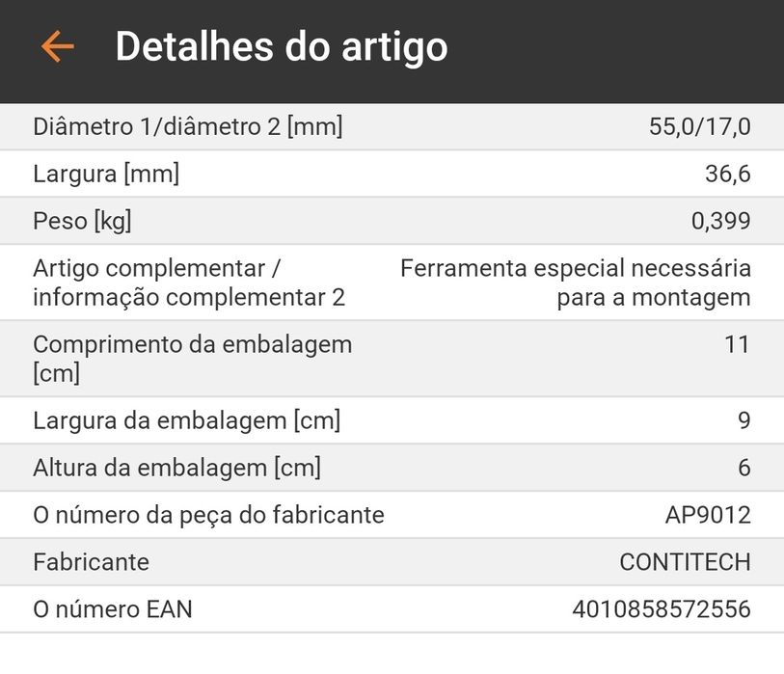Image resolution: width=784 pixels, height=674 pixels.
Task: Select the 'Diâmetro 1/diâmetro 2 [mm]' label
Action: coord(187,126)
